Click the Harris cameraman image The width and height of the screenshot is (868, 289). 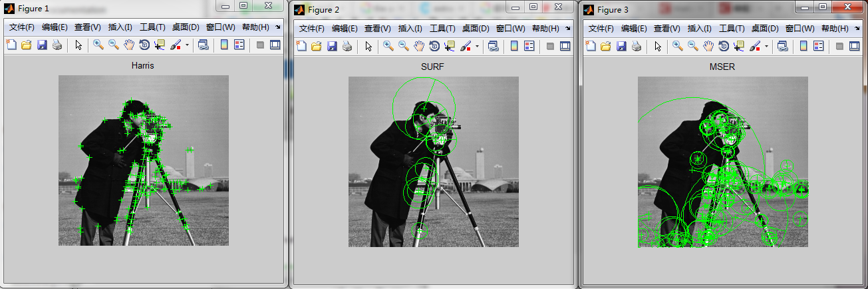click(144, 160)
